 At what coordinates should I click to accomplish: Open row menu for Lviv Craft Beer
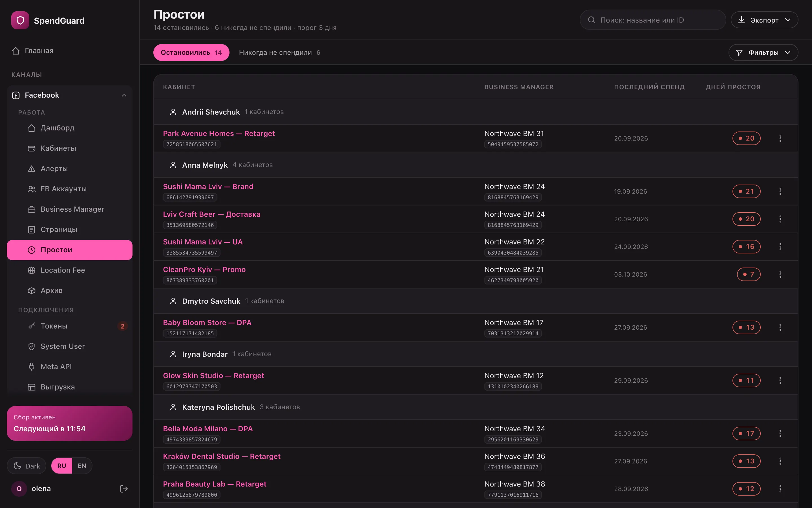click(780, 219)
